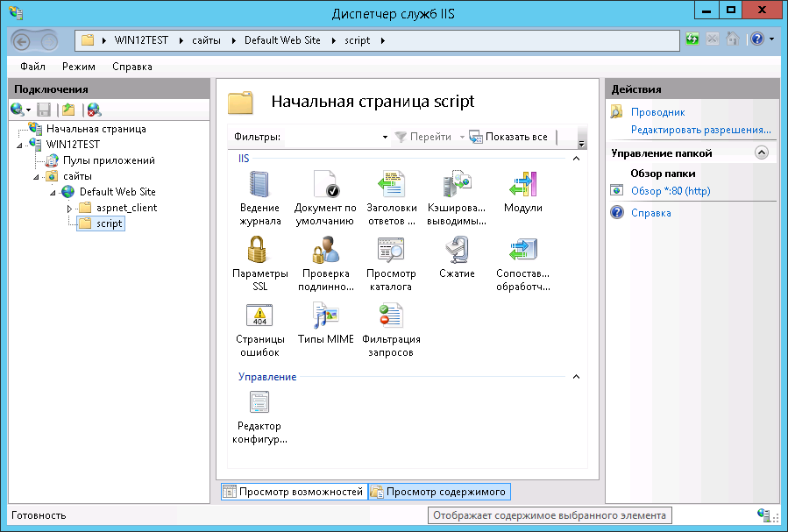Open the Типы MIME icon
This screenshot has height=532, width=788.
[x=325, y=316]
